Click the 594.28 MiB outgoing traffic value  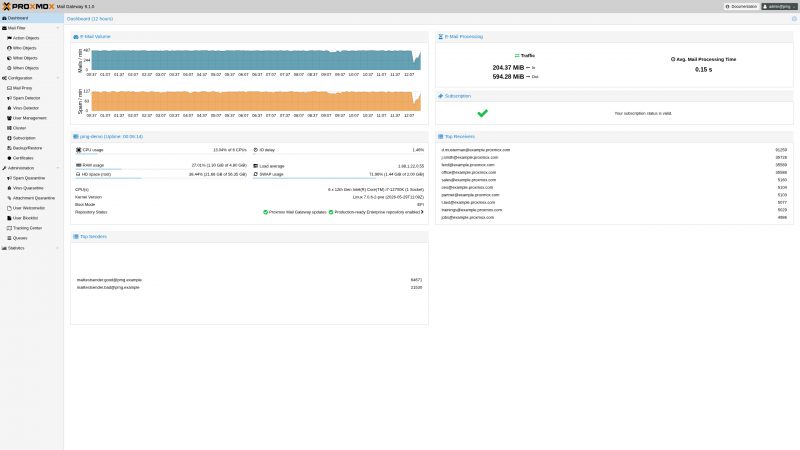508,77
